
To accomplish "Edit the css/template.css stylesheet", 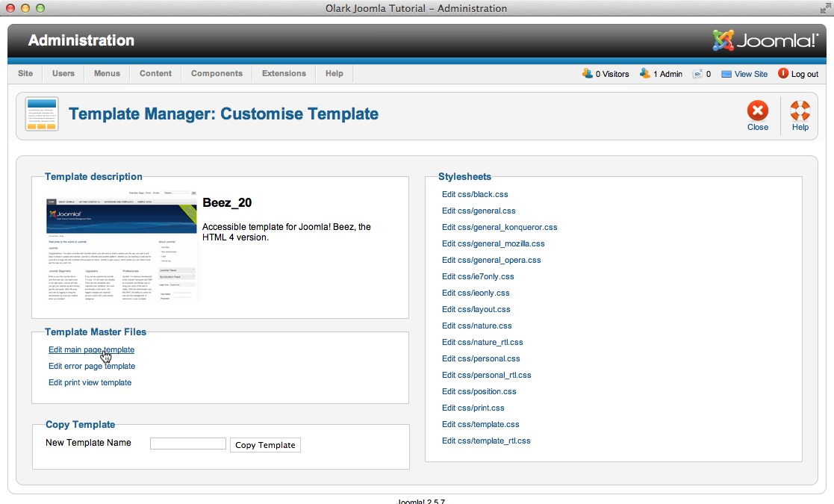I will tap(480, 424).
